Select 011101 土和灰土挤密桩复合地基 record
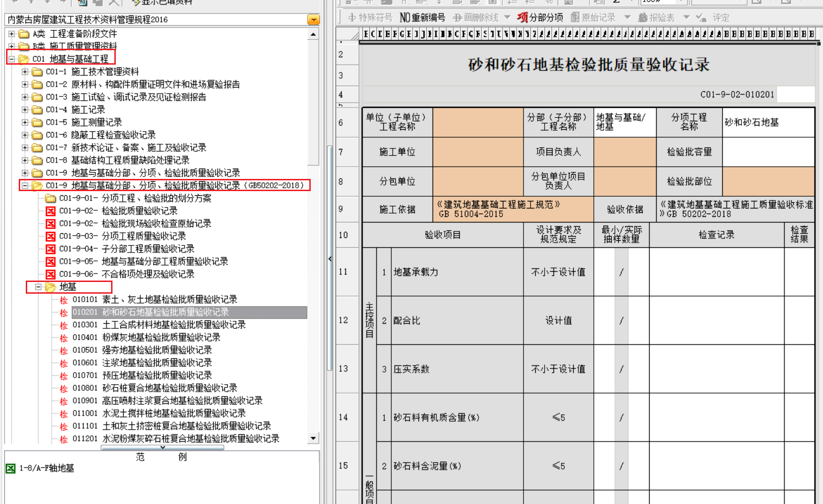Screen dimensions: 823x504 (172, 426)
